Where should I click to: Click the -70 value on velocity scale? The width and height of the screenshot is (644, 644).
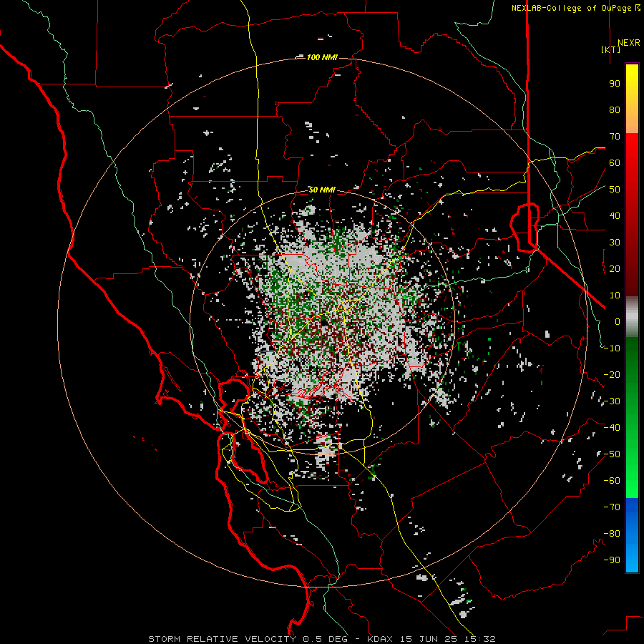tap(612, 507)
